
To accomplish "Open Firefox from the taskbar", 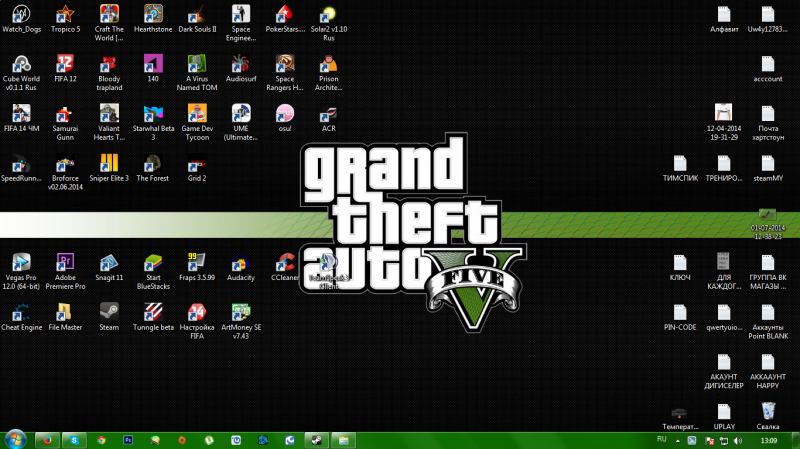I will [x=47, y=440].
